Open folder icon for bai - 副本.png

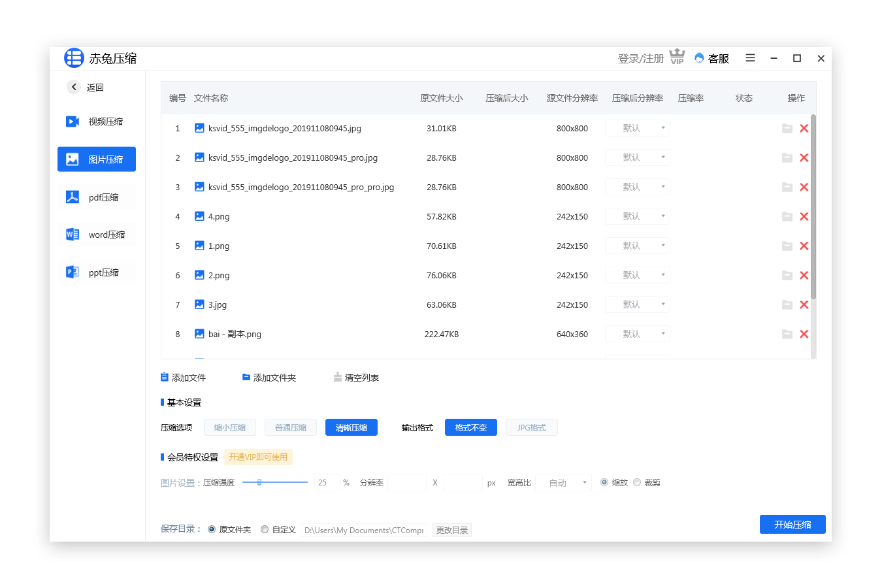787,335
